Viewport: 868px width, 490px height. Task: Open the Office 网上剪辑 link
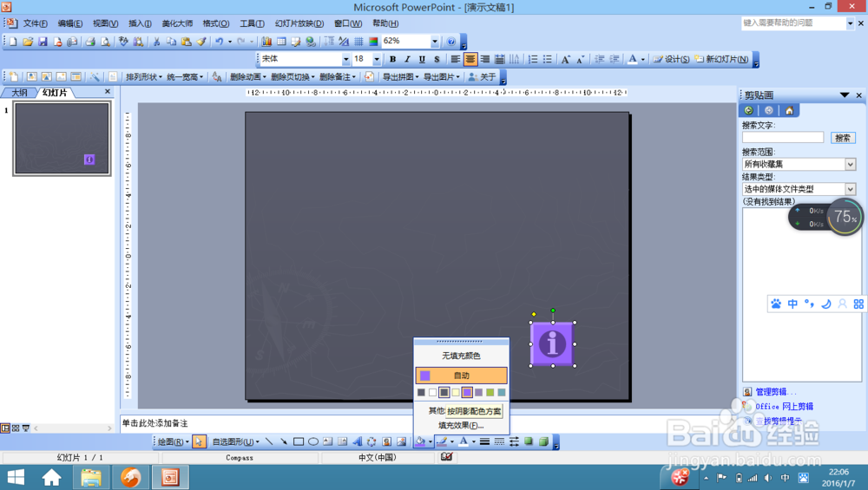click(x=784, y=407)
